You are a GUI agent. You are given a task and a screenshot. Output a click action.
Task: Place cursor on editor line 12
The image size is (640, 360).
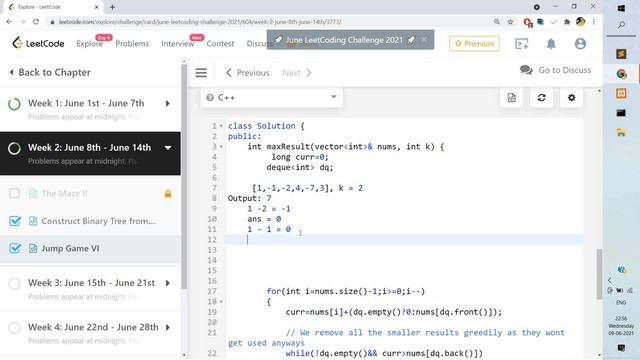(x=404, y=240)
